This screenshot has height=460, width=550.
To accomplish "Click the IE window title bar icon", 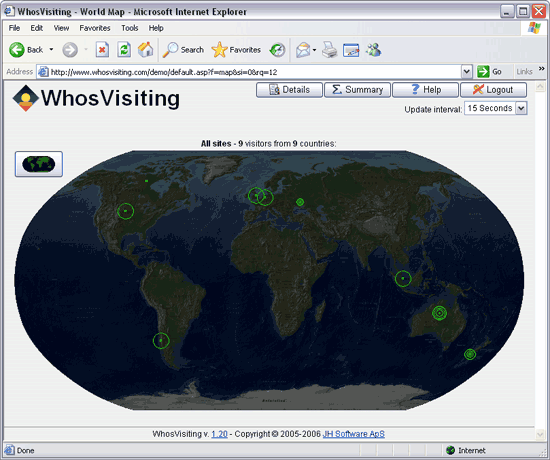I will coord(9,12).
